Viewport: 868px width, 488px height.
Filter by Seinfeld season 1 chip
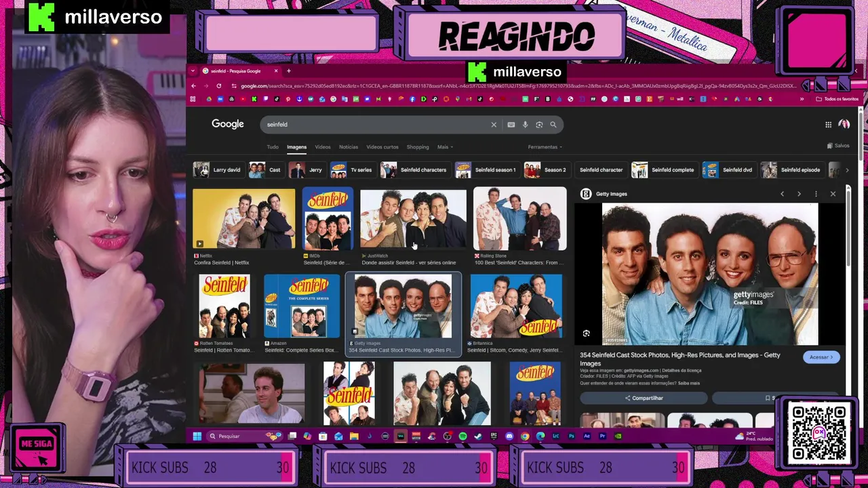[x=486, y=170]
